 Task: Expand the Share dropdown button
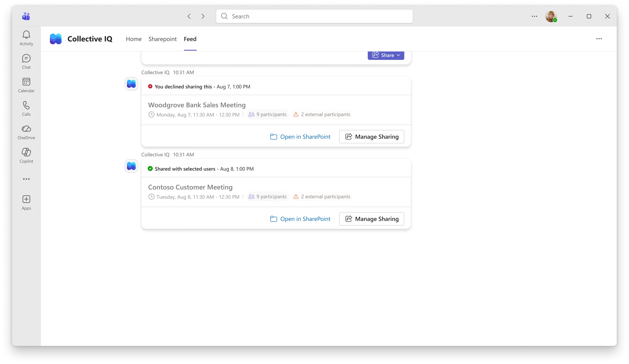(386, 55)
